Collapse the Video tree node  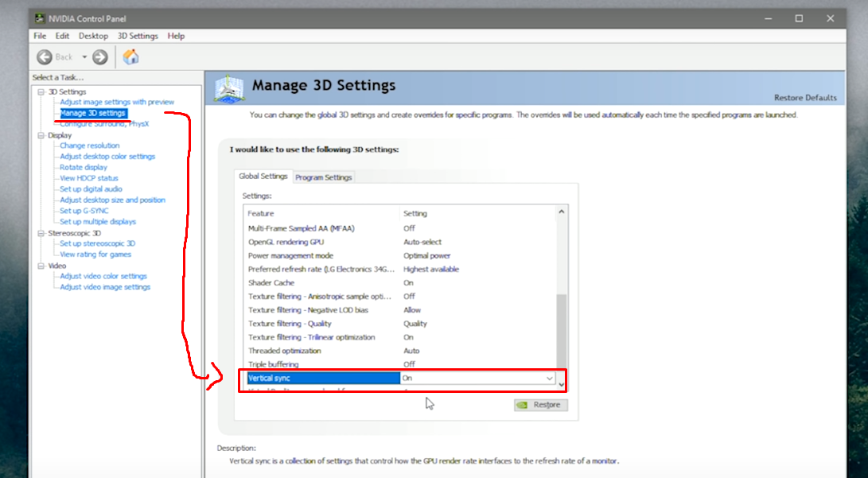pyautogui.click(x=41, y=266)
